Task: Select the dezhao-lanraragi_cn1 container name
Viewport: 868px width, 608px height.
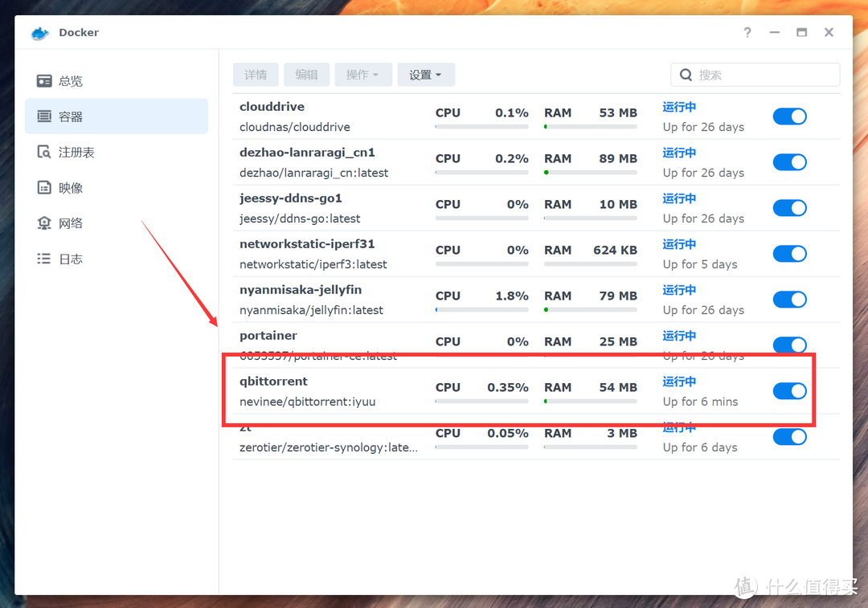Action: [307, 153]
